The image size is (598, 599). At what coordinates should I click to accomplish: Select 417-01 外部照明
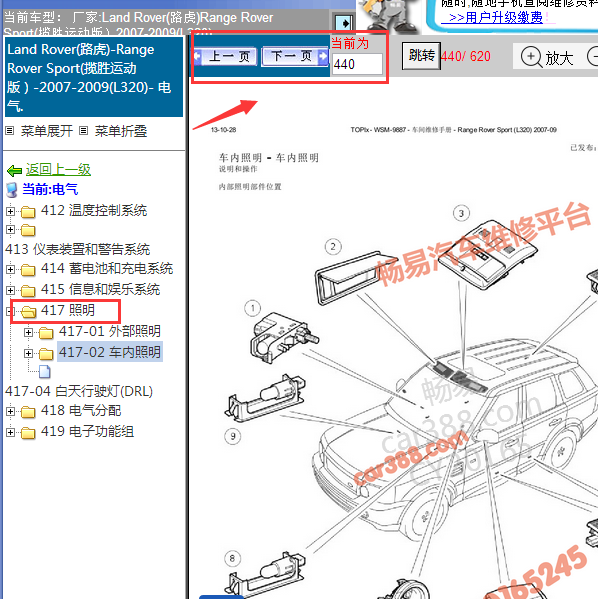[x=110, y=331]
